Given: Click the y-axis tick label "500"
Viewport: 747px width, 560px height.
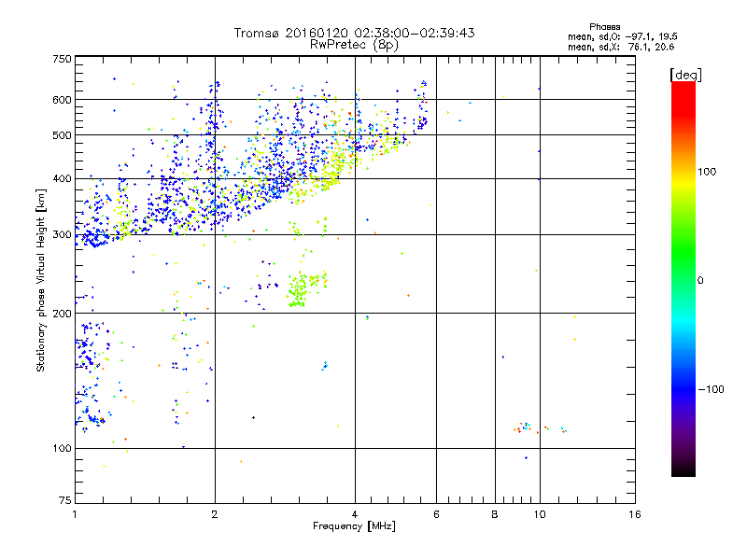Looking at the screenshot, I should [x=62, y=135].
